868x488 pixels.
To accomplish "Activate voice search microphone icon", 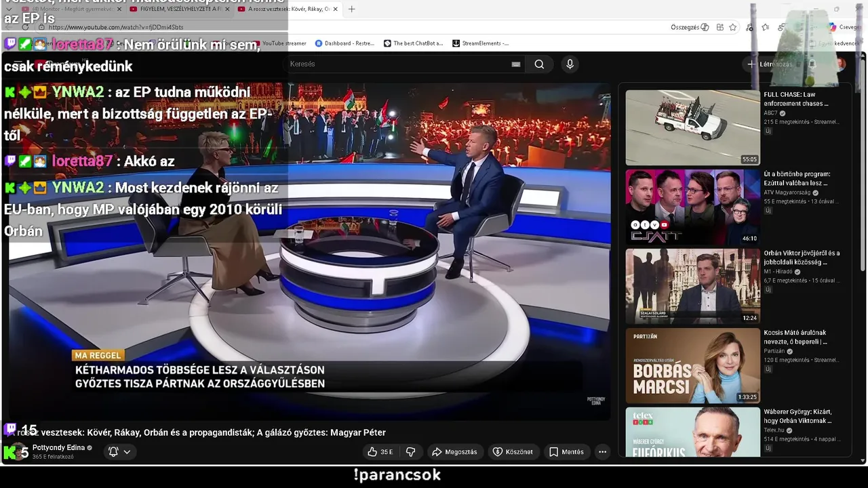I will 570,64.
